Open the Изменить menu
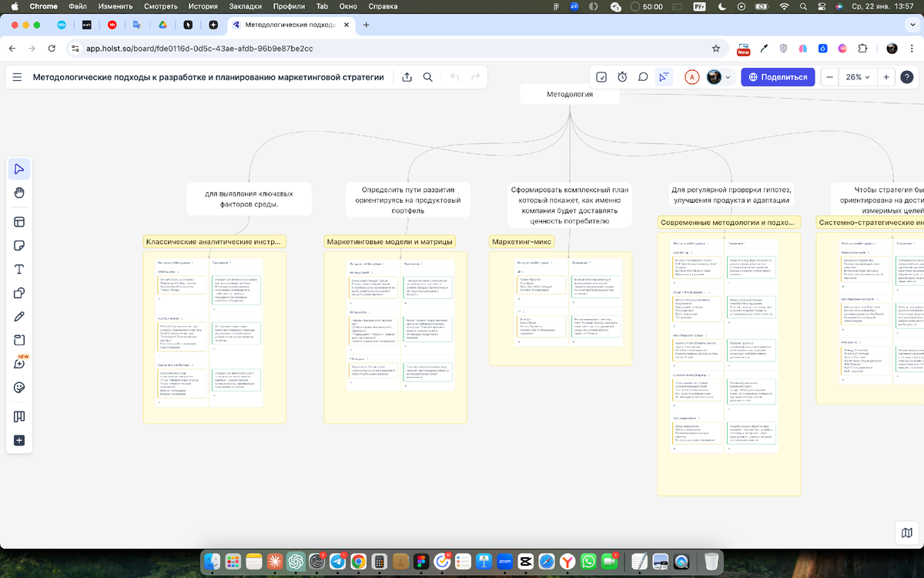This screenshot has height=578, width=924. pos(115,6)
